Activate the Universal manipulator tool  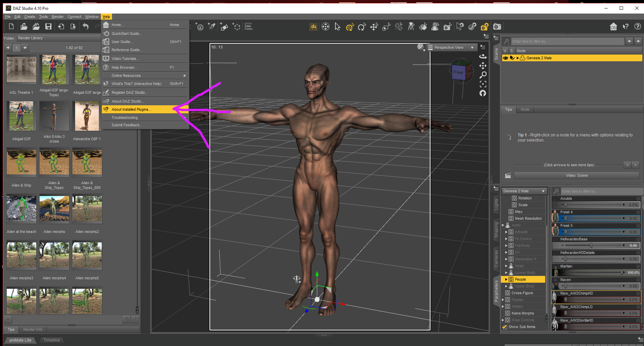pyautogui.click(x=350, y=26)
